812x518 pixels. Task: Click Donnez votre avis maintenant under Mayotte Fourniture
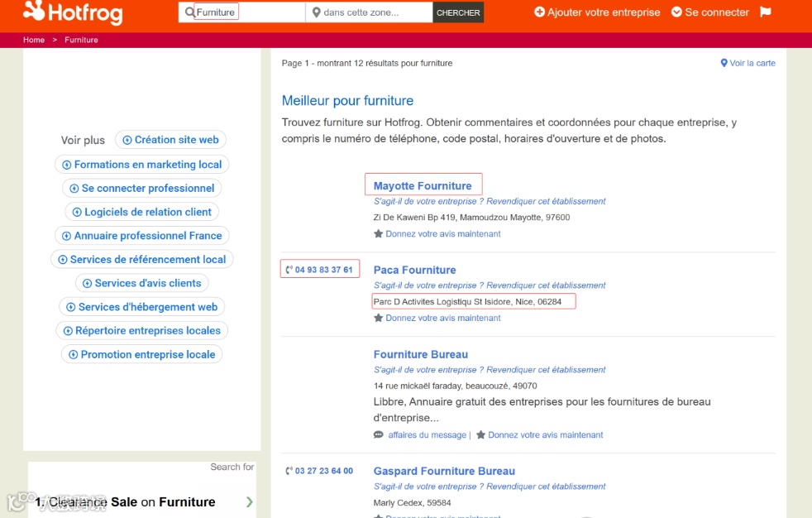(x=442, y=234)
